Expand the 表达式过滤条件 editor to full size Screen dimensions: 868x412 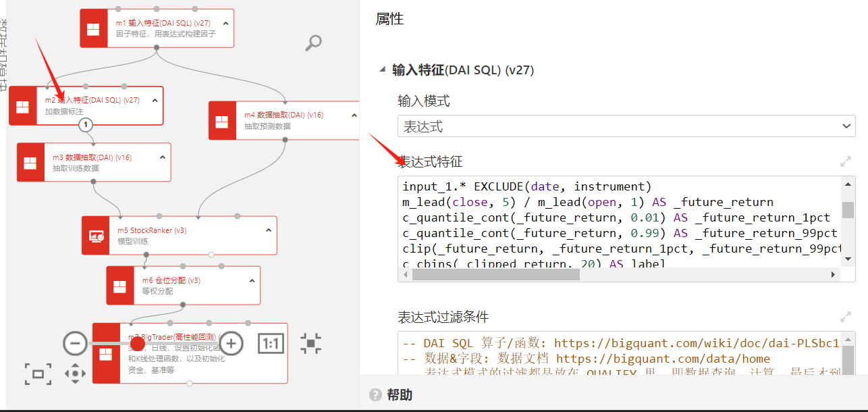845,317
